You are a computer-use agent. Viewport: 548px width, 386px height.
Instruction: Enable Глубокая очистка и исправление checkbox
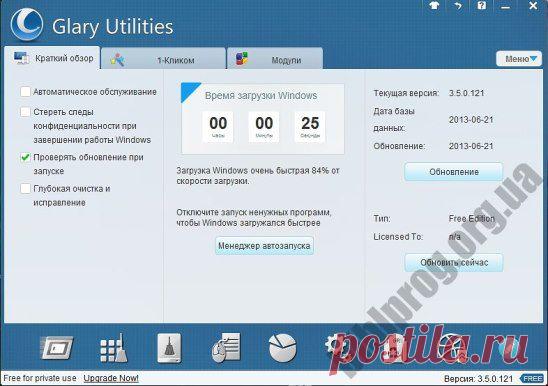25,188
